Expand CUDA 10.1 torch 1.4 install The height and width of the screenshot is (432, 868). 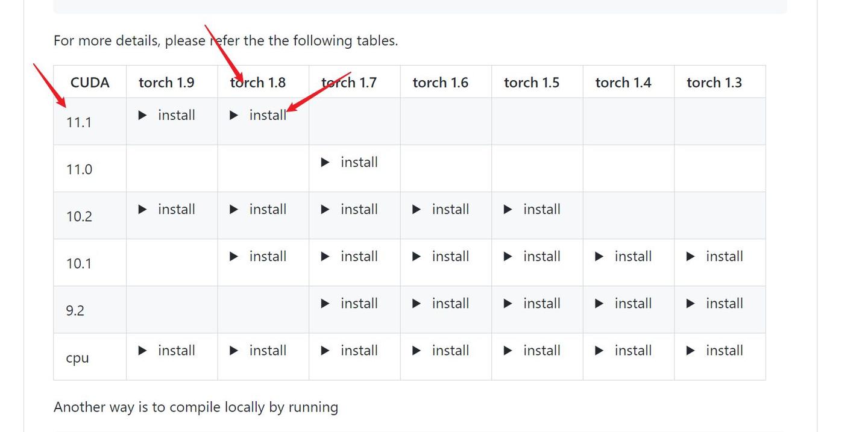(x=624, y=256)
